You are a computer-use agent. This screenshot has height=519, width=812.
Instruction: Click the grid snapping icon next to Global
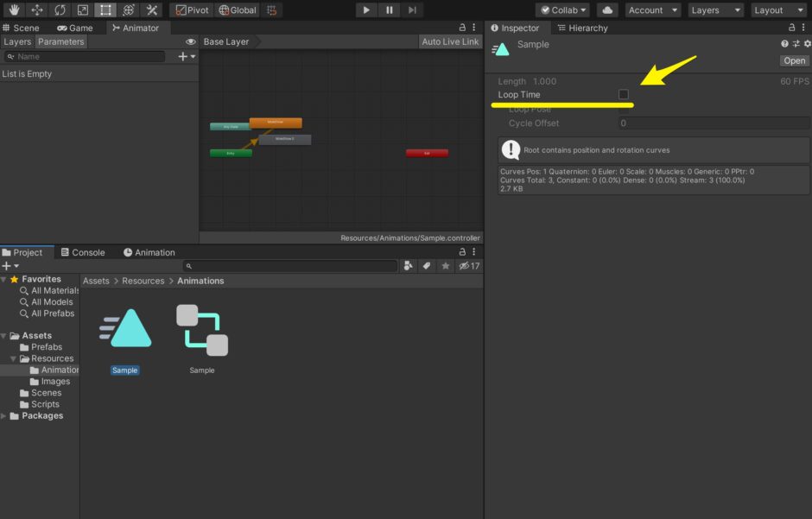coord(271,9)
